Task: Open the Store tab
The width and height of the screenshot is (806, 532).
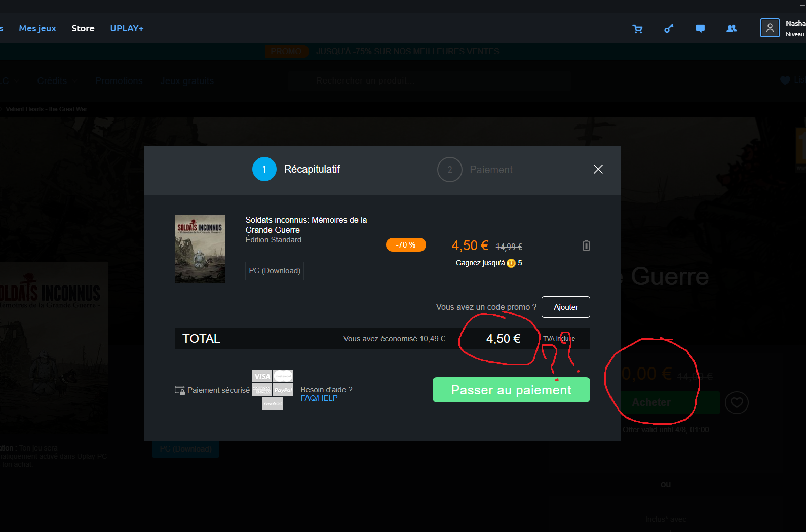Action: [x=83, y=28]
